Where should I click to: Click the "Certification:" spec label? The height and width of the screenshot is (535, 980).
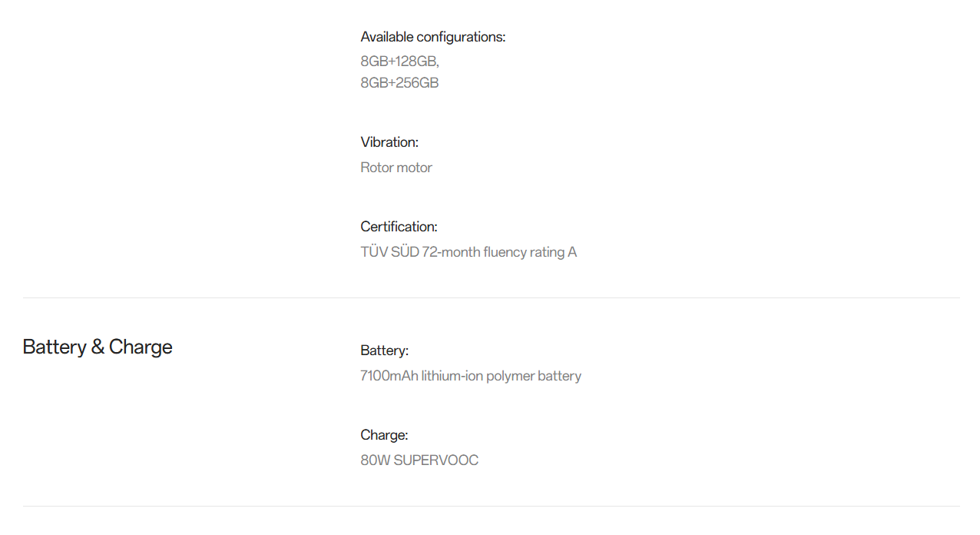tap(399, 227)
